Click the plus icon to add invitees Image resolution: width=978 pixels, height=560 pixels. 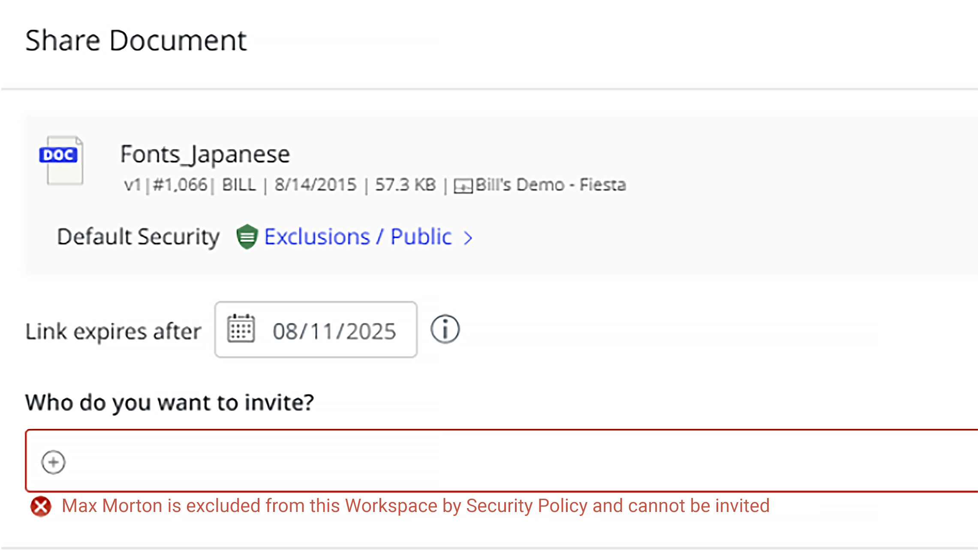53,462
